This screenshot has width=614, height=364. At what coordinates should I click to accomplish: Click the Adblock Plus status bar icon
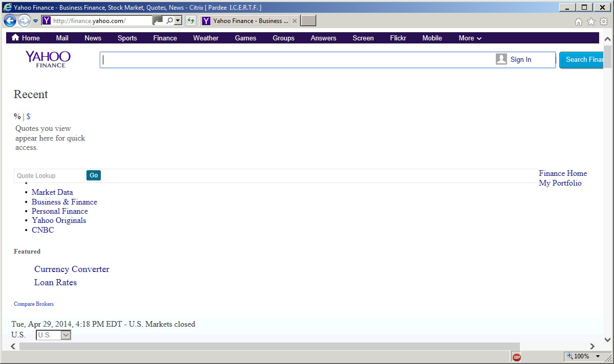pos(517,357)
